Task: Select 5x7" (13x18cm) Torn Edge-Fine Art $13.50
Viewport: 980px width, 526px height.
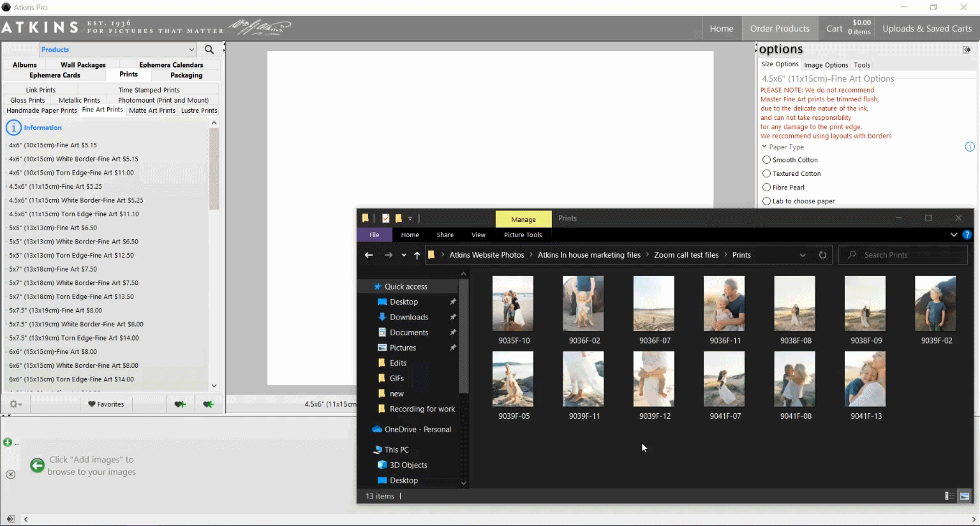Action: pyautogui.click(x=71, y=296)
